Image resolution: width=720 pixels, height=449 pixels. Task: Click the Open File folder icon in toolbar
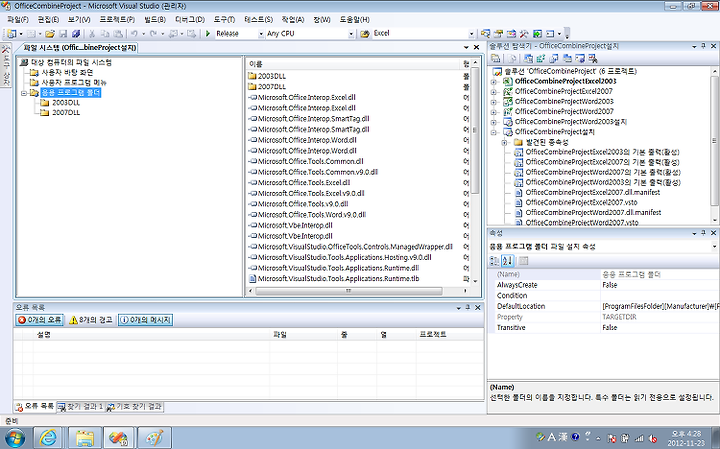coord(50,34)
